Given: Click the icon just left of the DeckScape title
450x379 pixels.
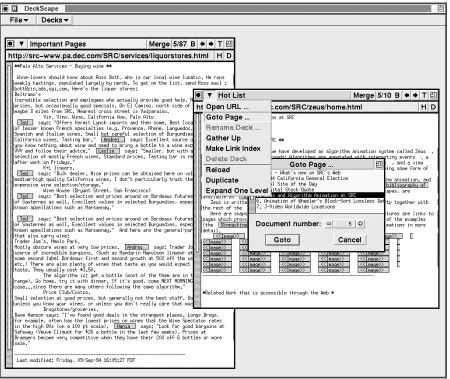Looking at the screenshot, I should point(15,8).
